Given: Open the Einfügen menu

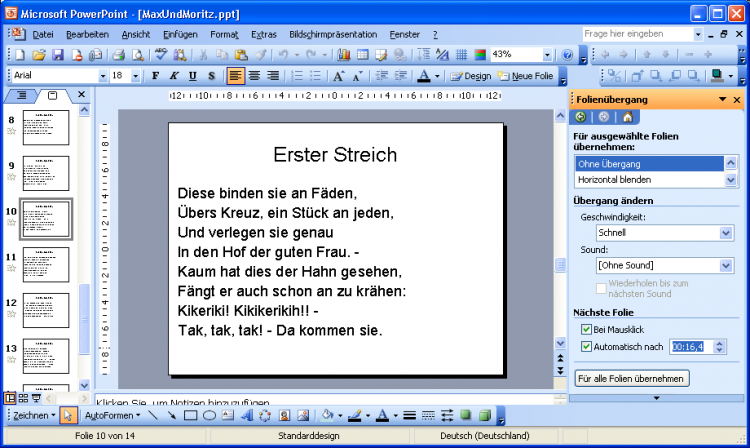Looking at the screenshot, I should click(x=179, y=34).
